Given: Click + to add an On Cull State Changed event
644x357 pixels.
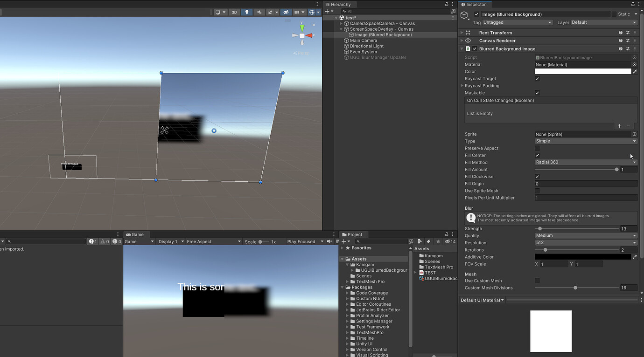Looking at the screenshot, I should pos(620,125).
